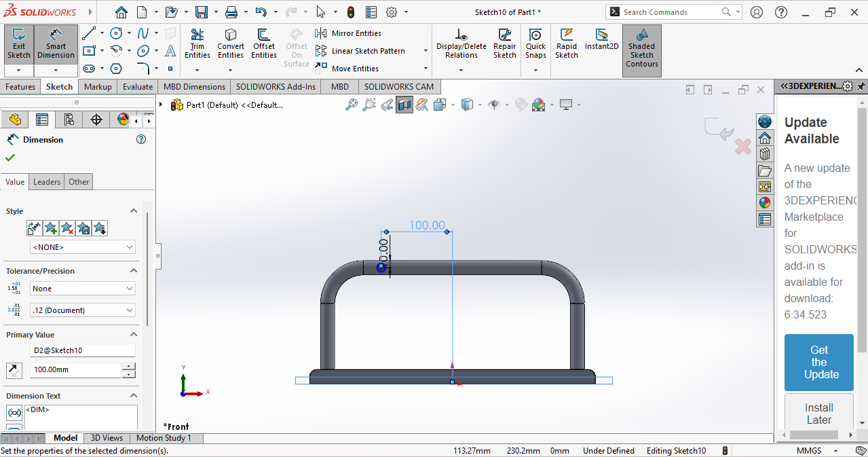Click the Get the Update button
Image resolution: width=868 pixels, height=457 pixels.
coord(818,363)
